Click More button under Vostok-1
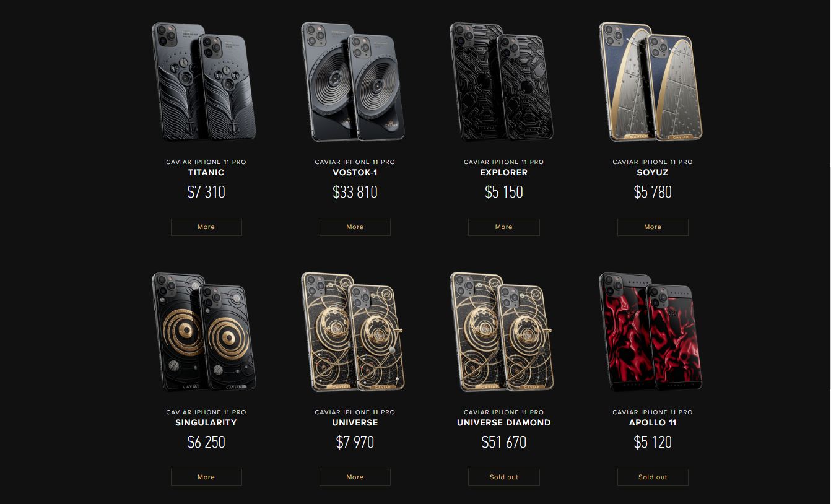 pyautogui.click(x=355, y=227)
